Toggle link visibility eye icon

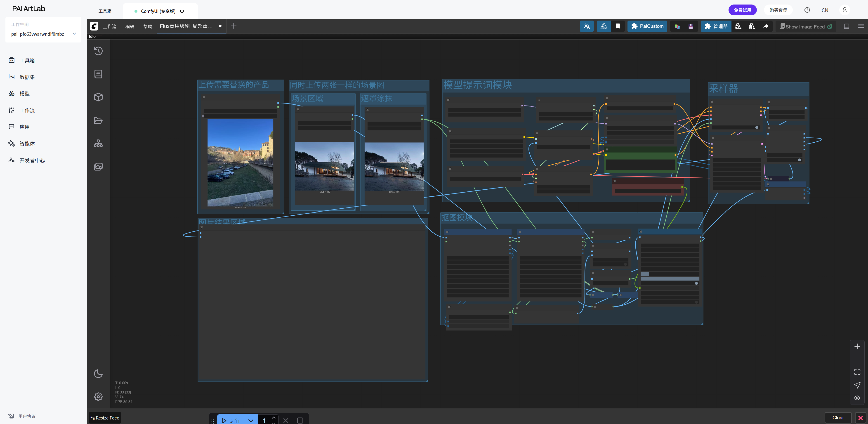pyautogui.click(x=857, y=398)
